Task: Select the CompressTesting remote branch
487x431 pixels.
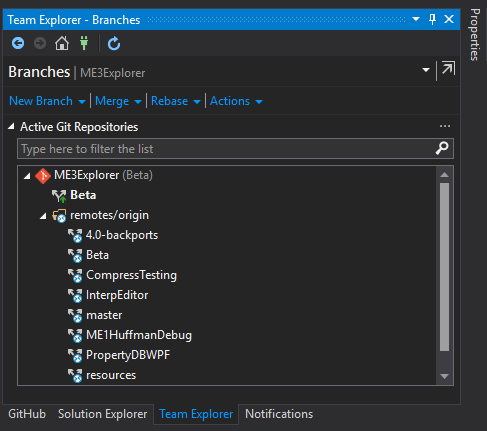Action: (x=131, y=275)
